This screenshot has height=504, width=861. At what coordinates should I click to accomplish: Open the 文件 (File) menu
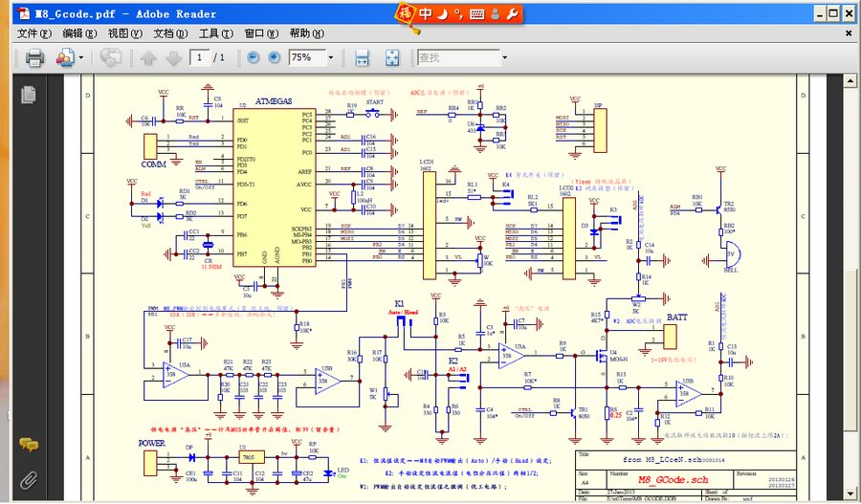(x=33, y=33)
